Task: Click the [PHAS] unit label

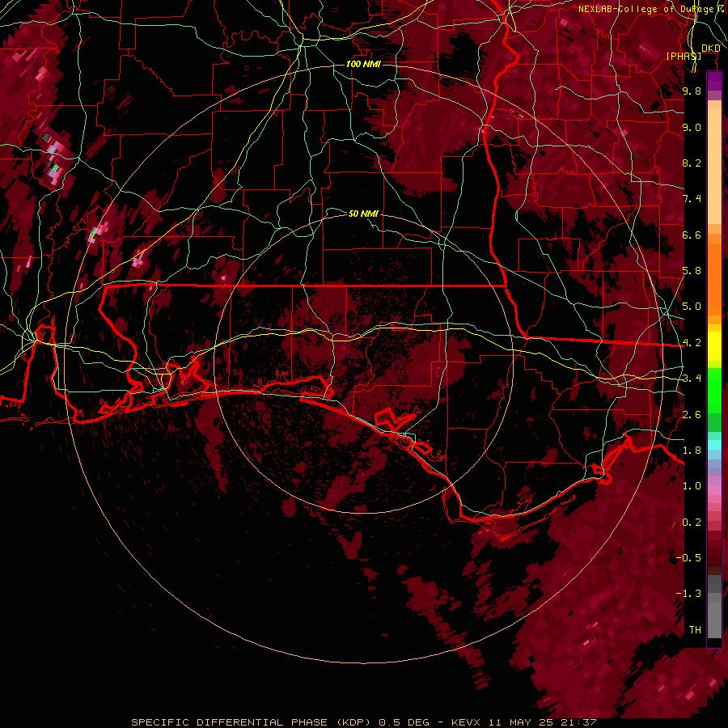Action: pos(684,56)
